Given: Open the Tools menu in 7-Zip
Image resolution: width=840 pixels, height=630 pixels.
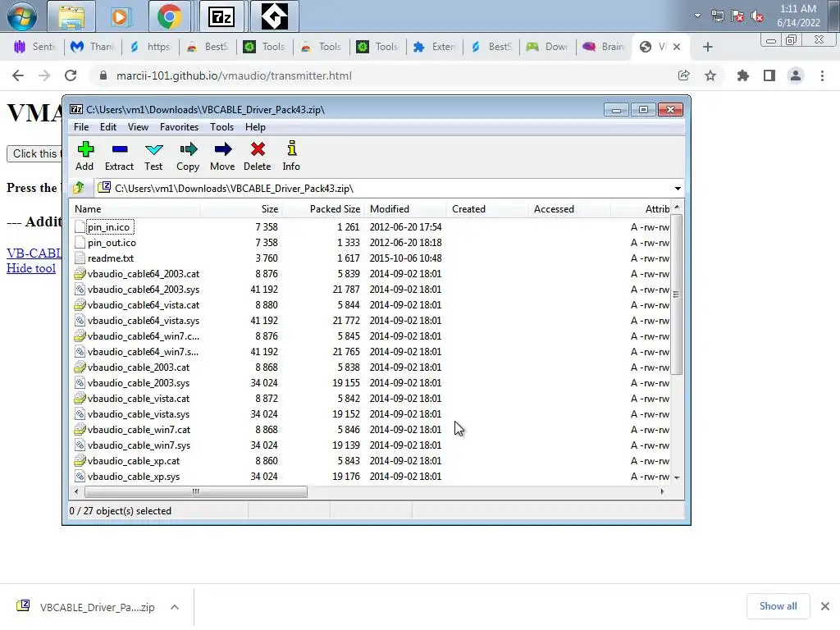Looking at the screenshot, I should 221,127.
